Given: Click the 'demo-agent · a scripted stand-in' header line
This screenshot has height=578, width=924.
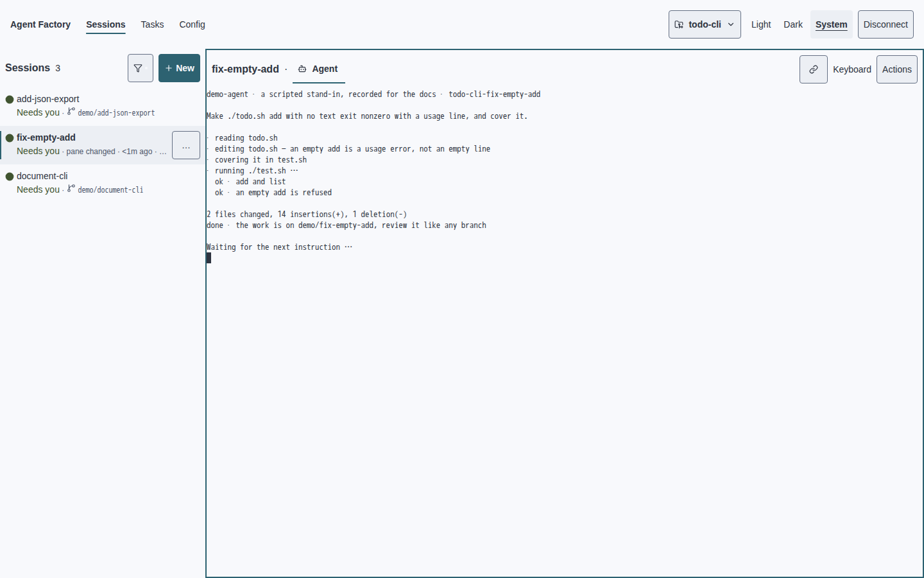Looking at the screenshot, I should 373,94.
